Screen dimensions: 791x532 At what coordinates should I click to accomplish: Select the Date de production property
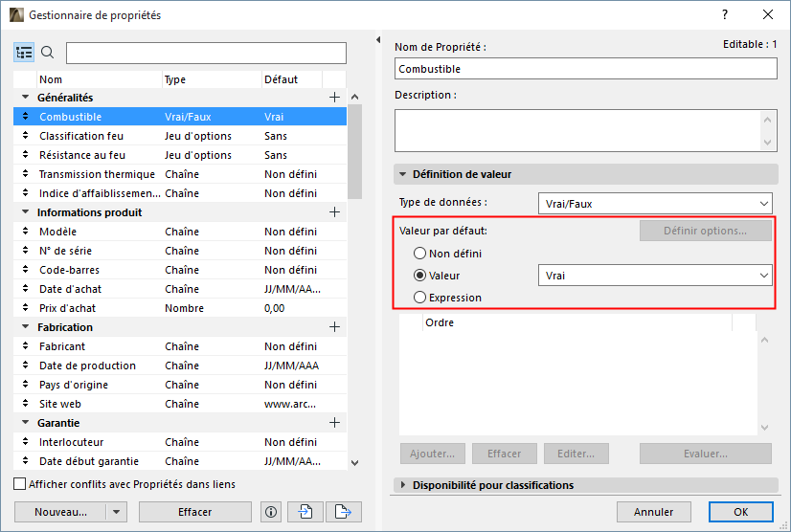(x=180, y=366)
